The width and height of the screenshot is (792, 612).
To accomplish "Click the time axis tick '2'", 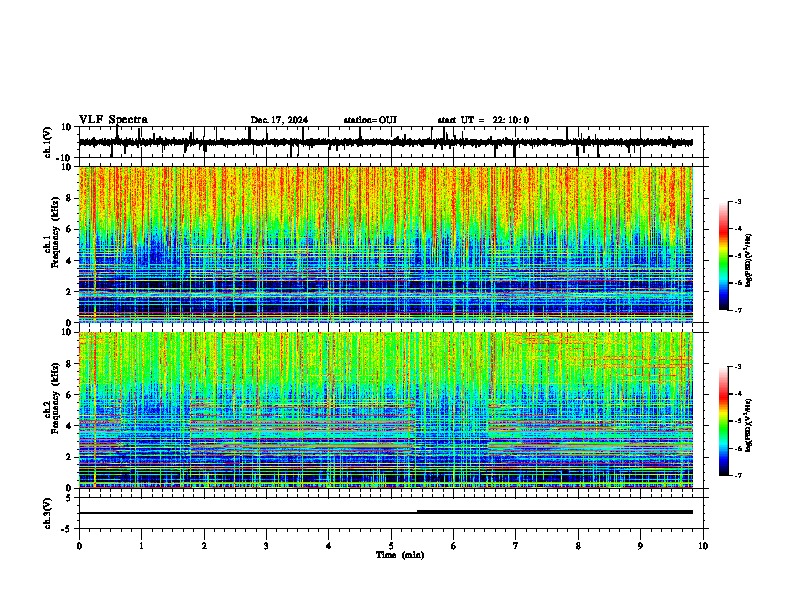I will (x=204, y=546).
